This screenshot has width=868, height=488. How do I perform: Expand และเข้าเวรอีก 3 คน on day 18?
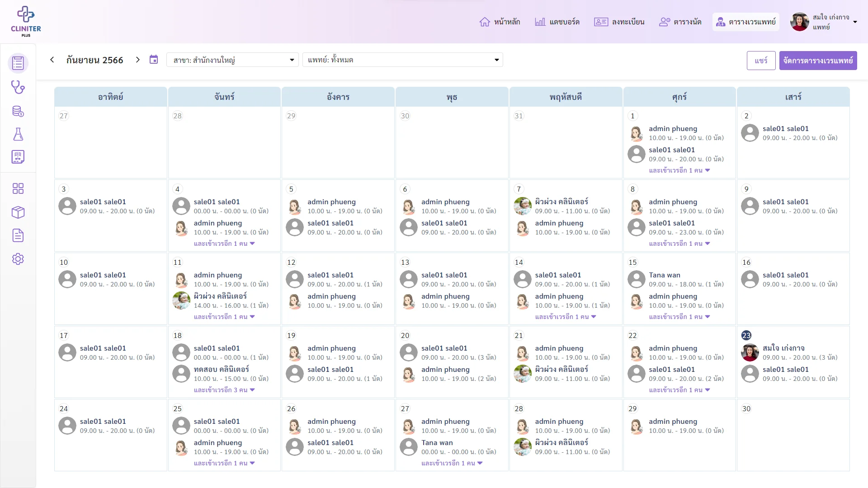point(224,390)
